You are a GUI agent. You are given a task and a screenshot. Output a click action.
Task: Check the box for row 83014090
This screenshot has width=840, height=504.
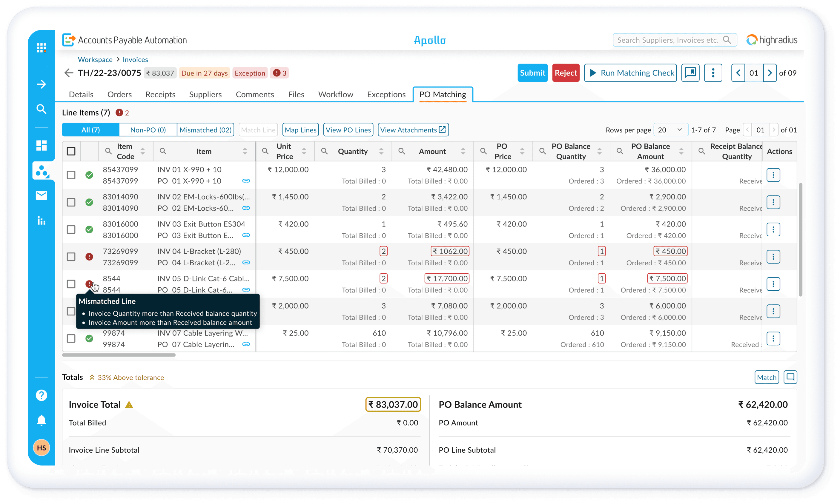[71, 202]
